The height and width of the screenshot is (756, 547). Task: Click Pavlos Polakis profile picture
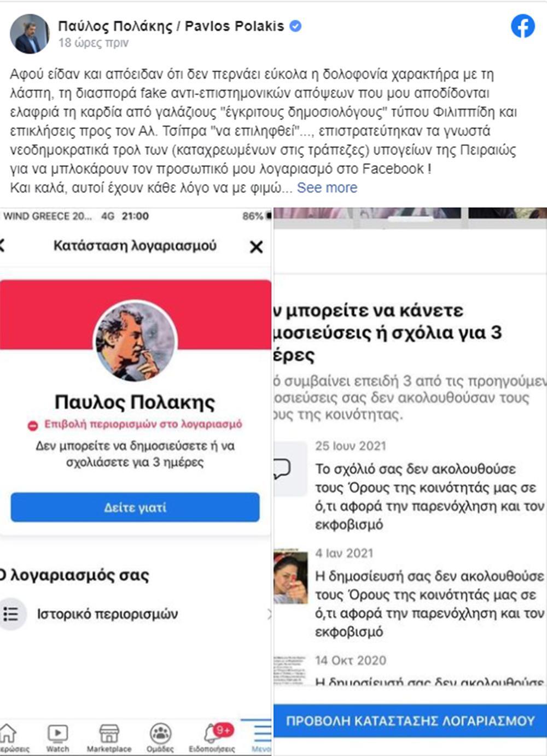click(30, 34)
